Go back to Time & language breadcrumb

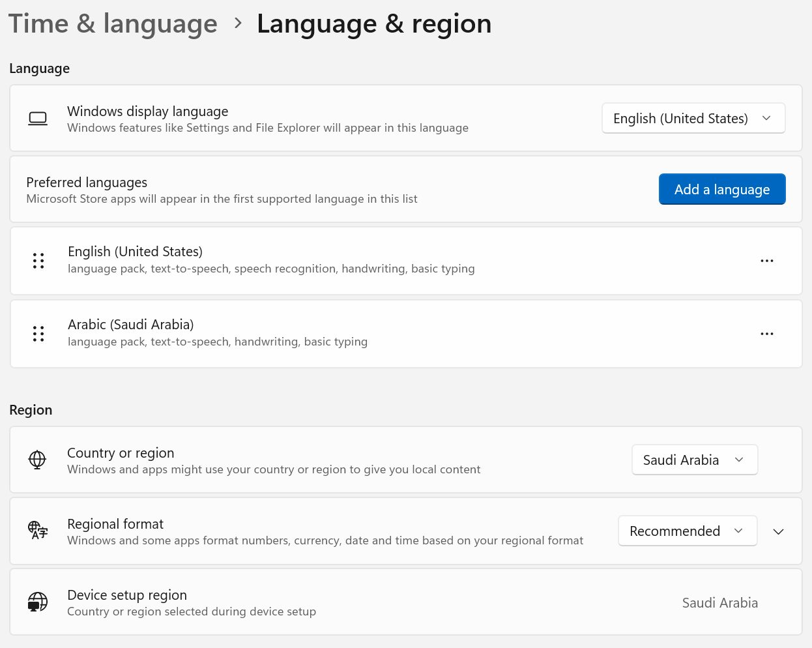pyautogui.click(x=113, y=24)
